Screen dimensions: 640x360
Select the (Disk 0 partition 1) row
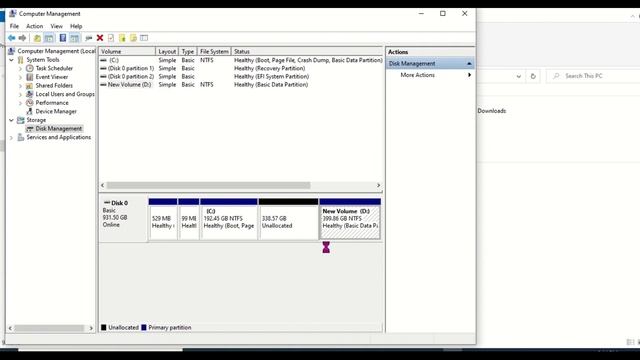click(241, 68)
